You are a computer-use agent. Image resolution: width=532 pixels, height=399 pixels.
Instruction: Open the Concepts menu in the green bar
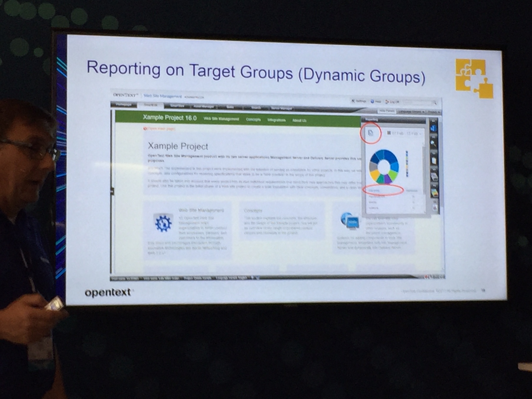253,120
